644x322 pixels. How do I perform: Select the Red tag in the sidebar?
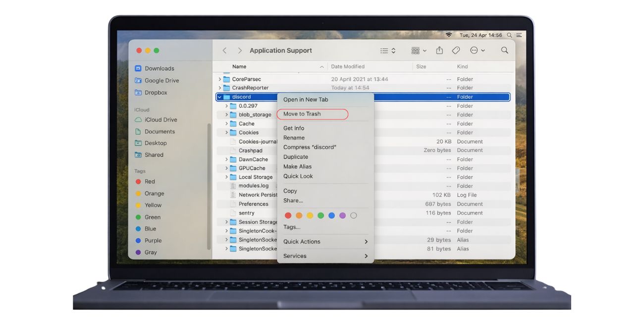pos(151,181)
